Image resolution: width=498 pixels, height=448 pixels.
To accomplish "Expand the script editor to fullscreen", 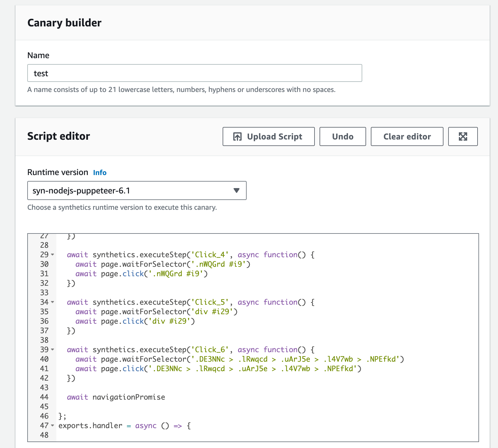I will [x=463, y=136].
